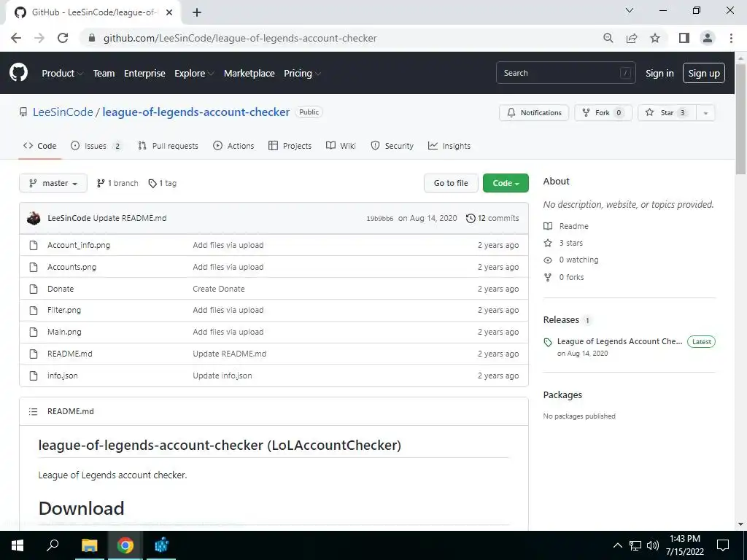Open Windows taskbar search
Image resolution: width=747 pixels, height=560 pixels.
click(x=53, y=545)
